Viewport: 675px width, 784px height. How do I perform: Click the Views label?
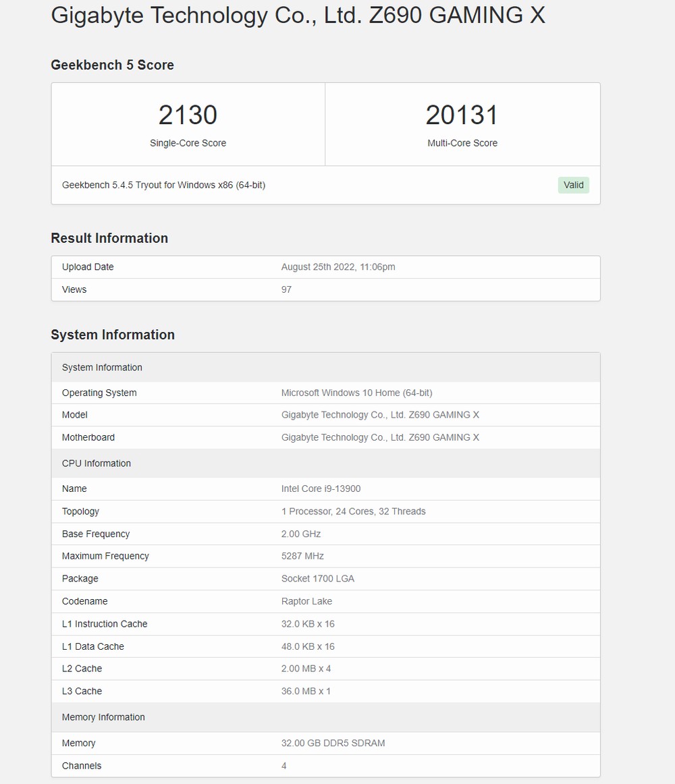pyautogui.click(x=74, y=289)
